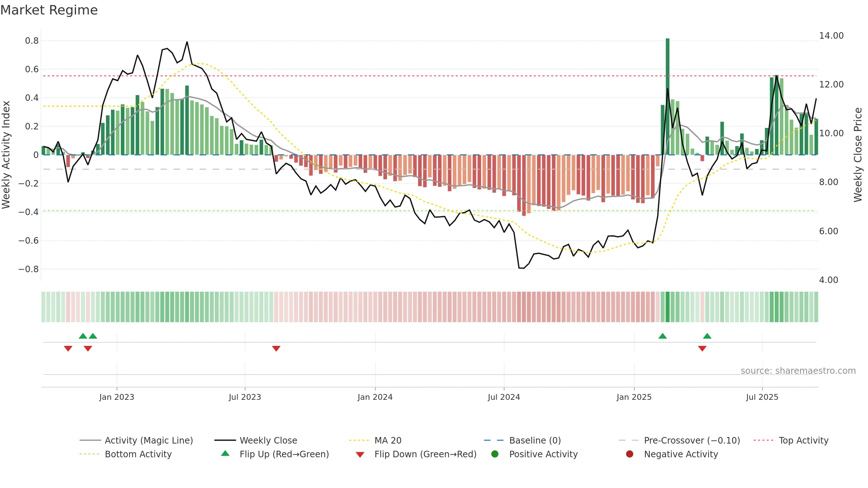This screenshot has width=868, height=488.
Task: Click the Weekly Close Price axis label
Action: pos(858,155)
